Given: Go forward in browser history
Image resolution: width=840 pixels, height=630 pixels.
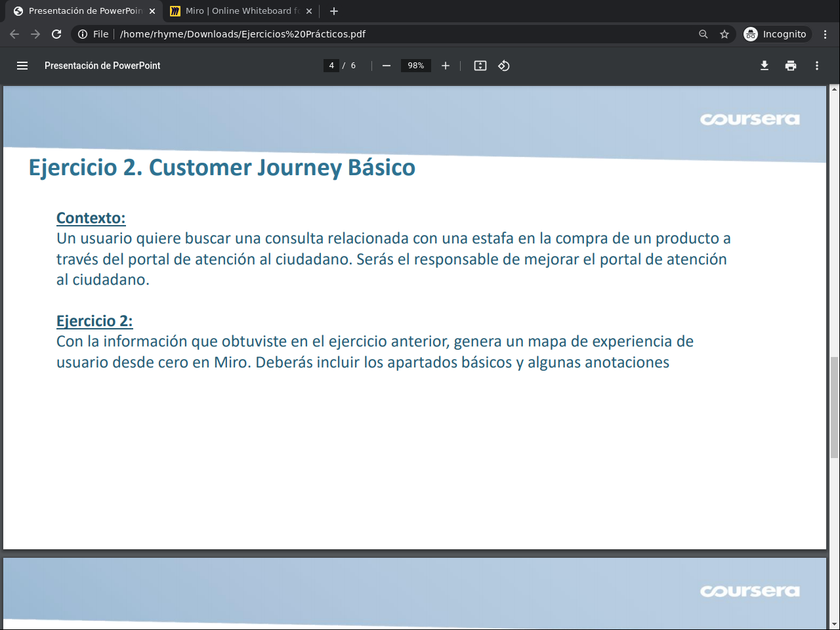Looking at the screenshot, I should tap(35, 34).
